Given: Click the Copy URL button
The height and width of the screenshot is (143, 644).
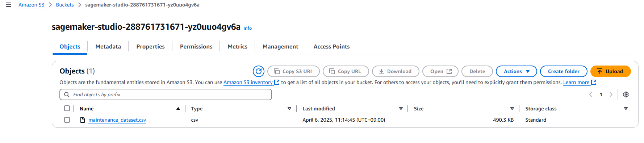Looking at the screenshot, I should [346, 71].
